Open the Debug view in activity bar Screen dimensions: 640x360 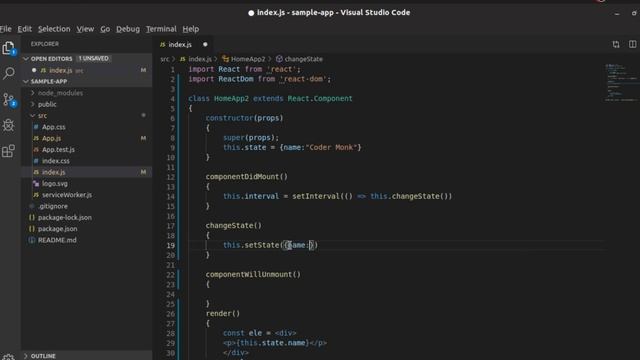[x=9, y=125]
